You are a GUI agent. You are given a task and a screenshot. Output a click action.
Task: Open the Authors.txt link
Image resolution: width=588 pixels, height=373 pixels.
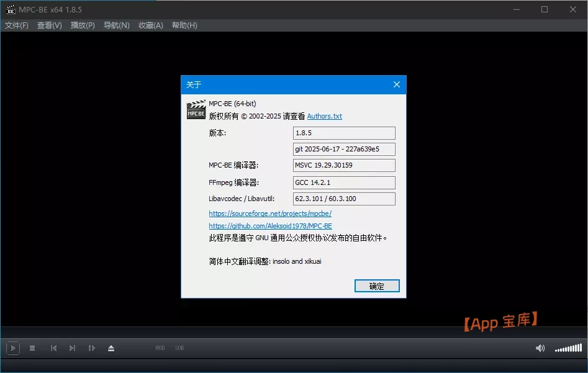click(324, 116)
